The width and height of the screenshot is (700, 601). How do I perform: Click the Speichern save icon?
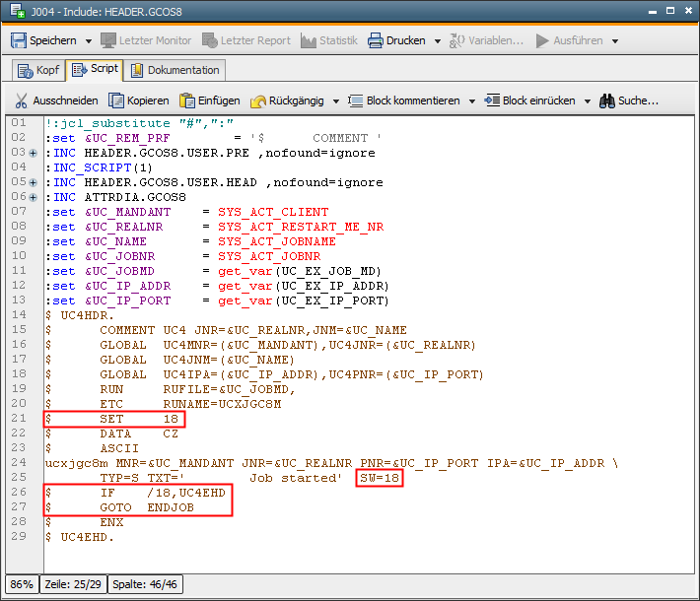tap(18, 40)
